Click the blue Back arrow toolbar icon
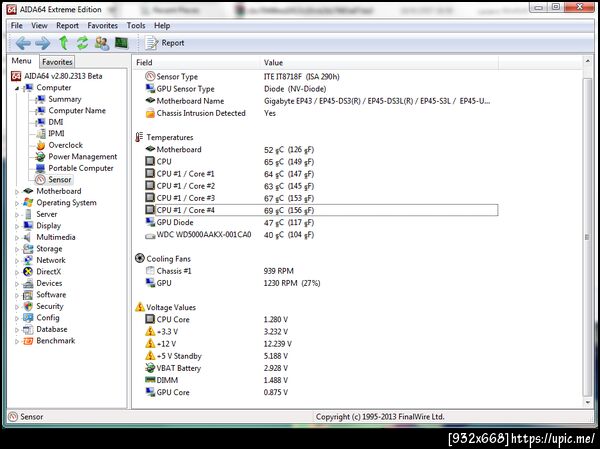 (23, 43)
